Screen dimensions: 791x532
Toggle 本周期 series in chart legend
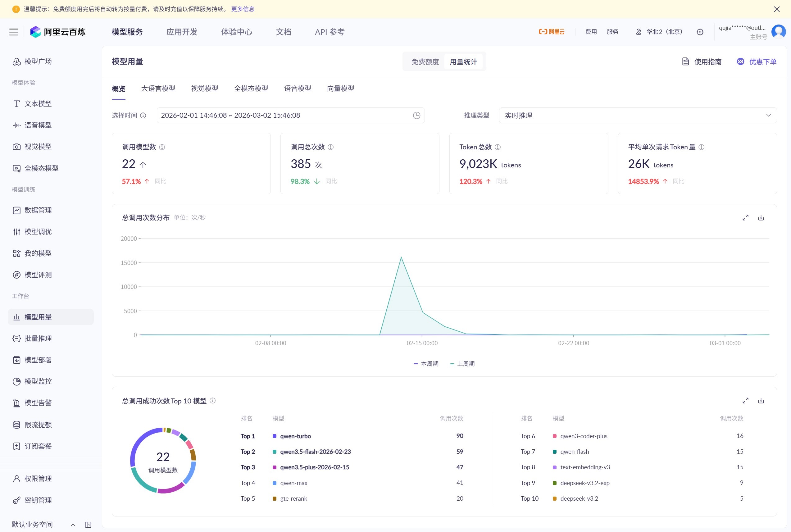(x=426, y=364)
